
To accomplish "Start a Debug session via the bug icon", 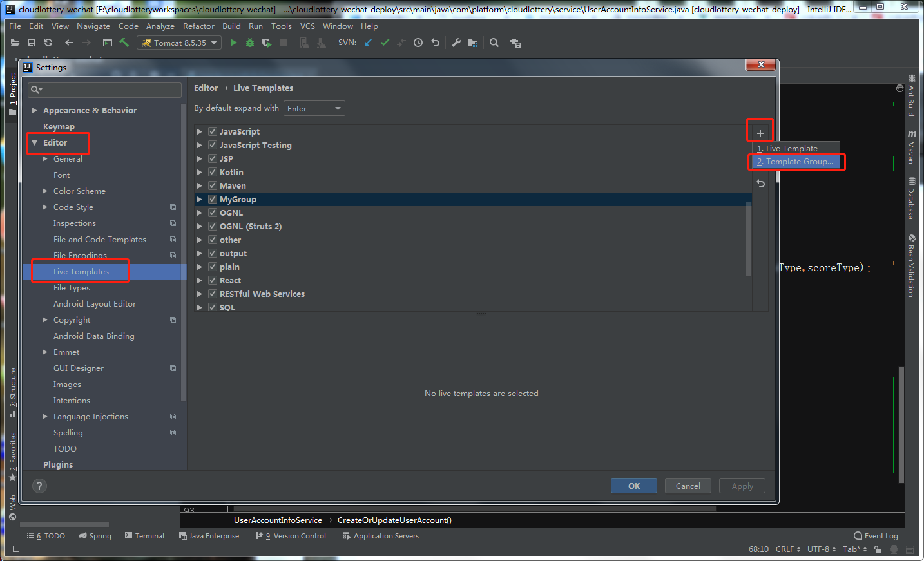I will point(249,43).
